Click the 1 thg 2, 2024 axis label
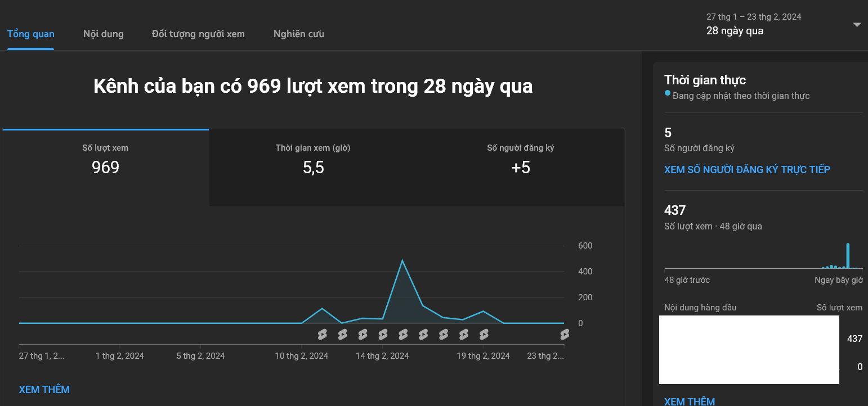 tap(120, 356)
